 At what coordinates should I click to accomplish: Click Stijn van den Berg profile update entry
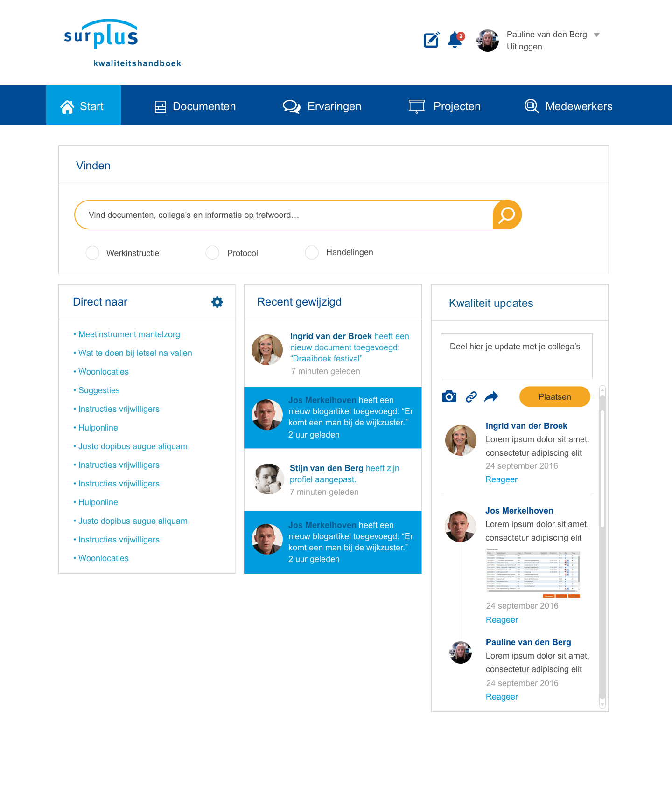click(344, 474)
